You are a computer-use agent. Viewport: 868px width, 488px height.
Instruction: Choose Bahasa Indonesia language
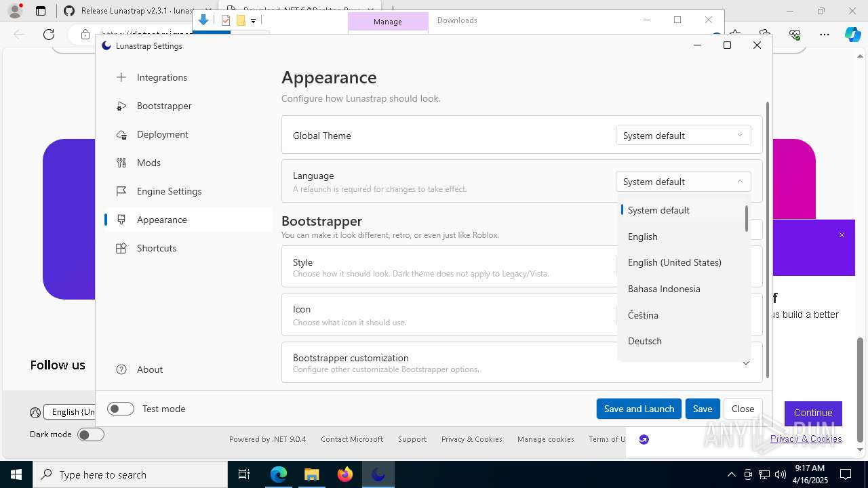click(x=682, y=289)
